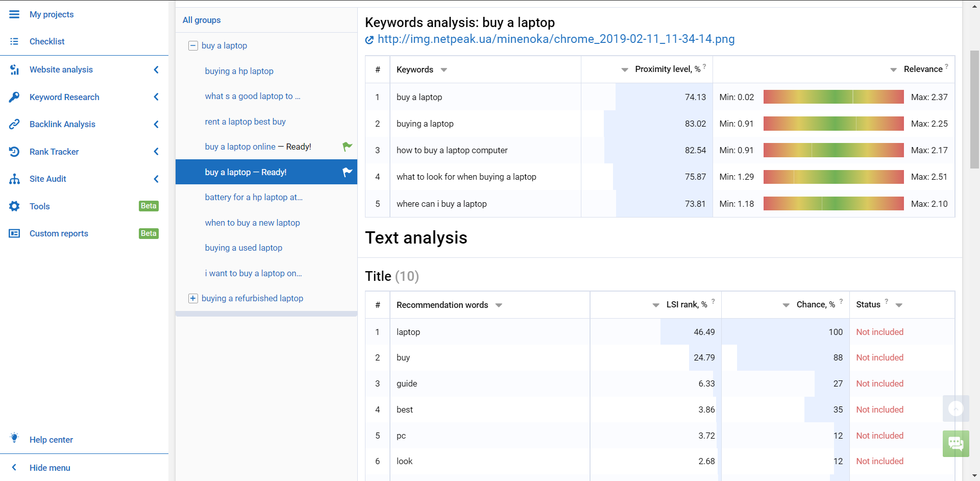The image size is (980, 481).
Task: Click the Hide menu left arrow icon
Action: point(14,467)
